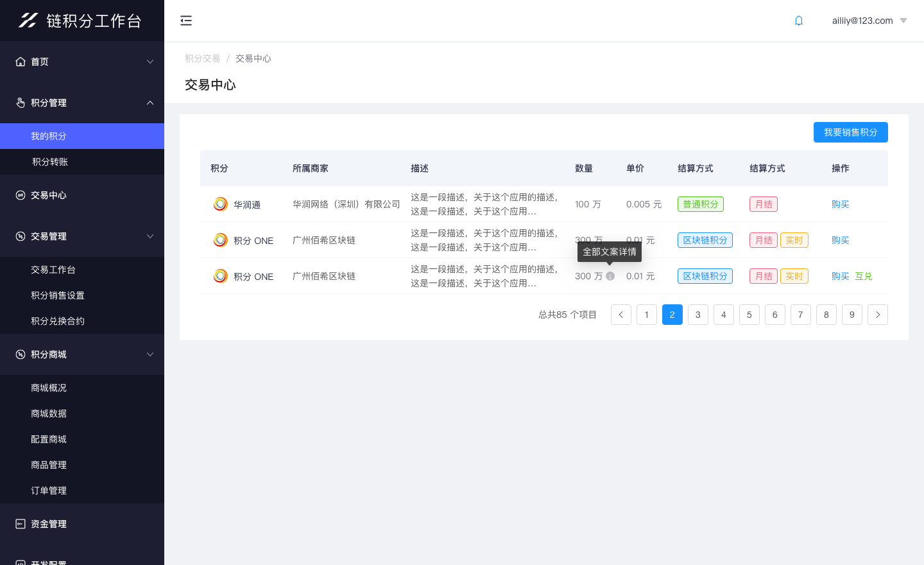Open 订单管理 in sidebar
924x565 pixels.
82,491
